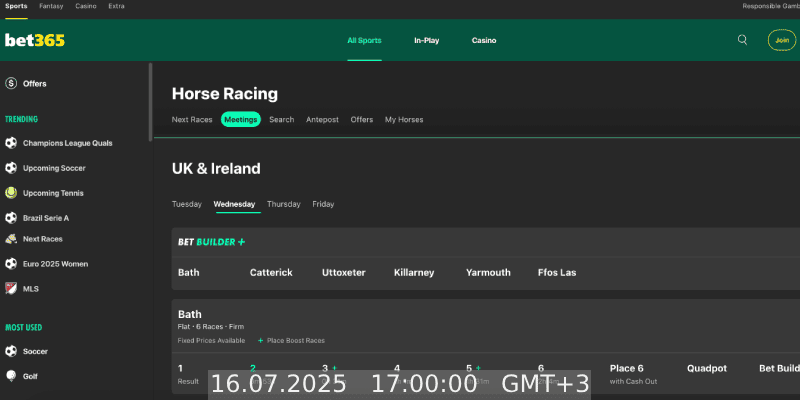
Task: Open the Bet Builder + banner
Action: click(x=211, y=242)
